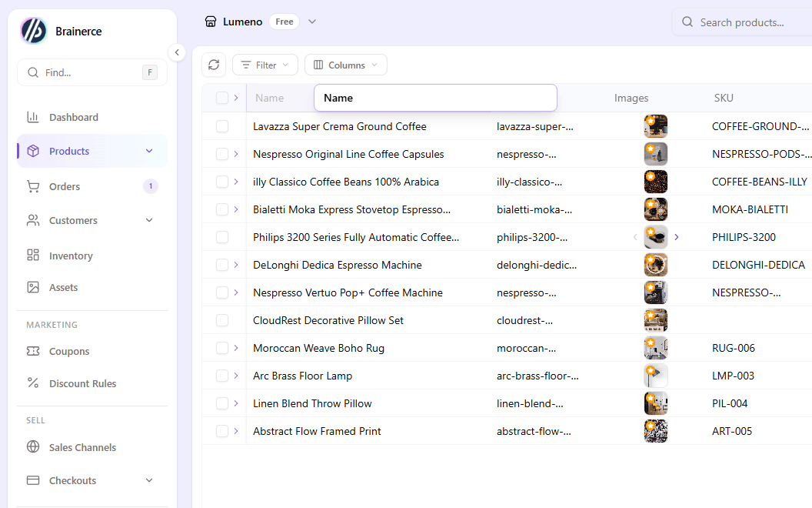The height and width of the screenshot is (508, 812).
Task: Click slug cell illy-classico-...
Action: (x=529, y=182)
